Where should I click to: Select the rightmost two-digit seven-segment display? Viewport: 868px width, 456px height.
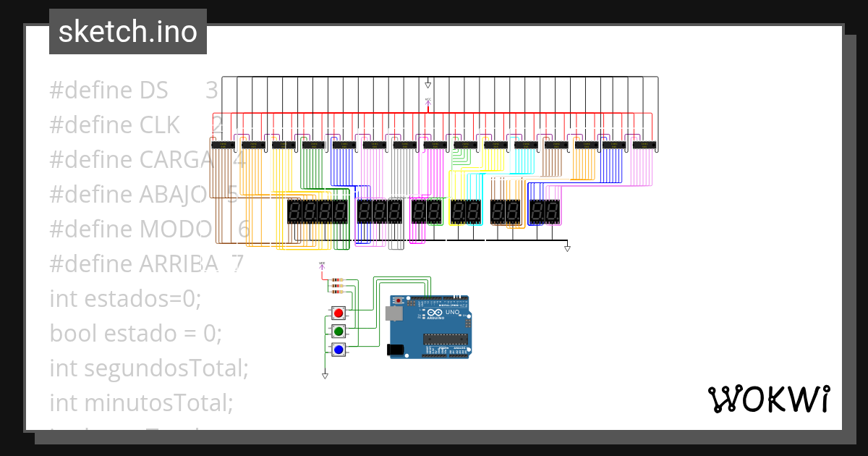click(545, 212)
